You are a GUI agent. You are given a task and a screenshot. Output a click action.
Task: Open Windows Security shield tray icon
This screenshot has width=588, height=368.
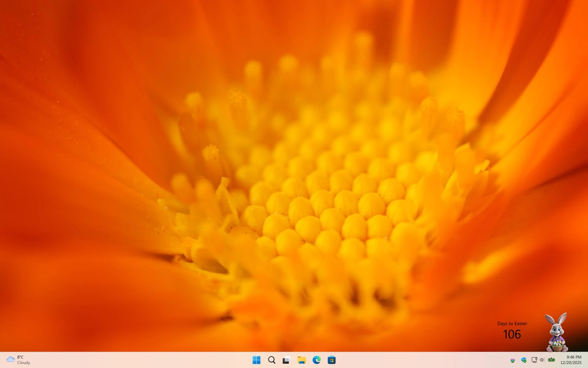point(524,360)
